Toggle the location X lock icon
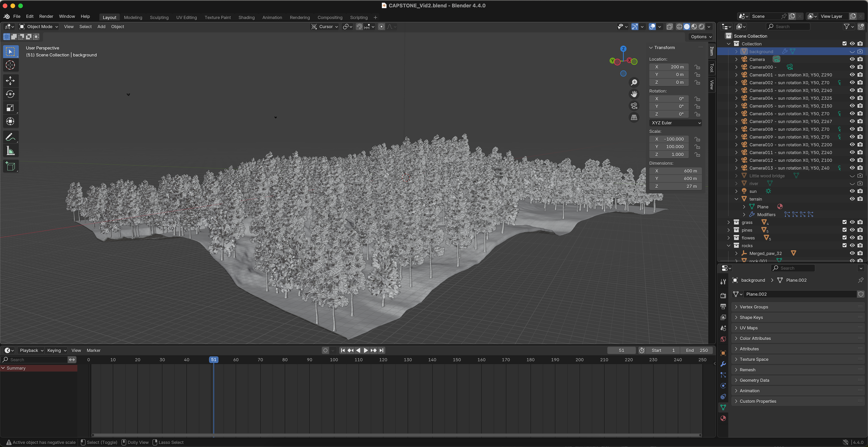The width and height of the screenshot is (868, 447). point(697,67)
